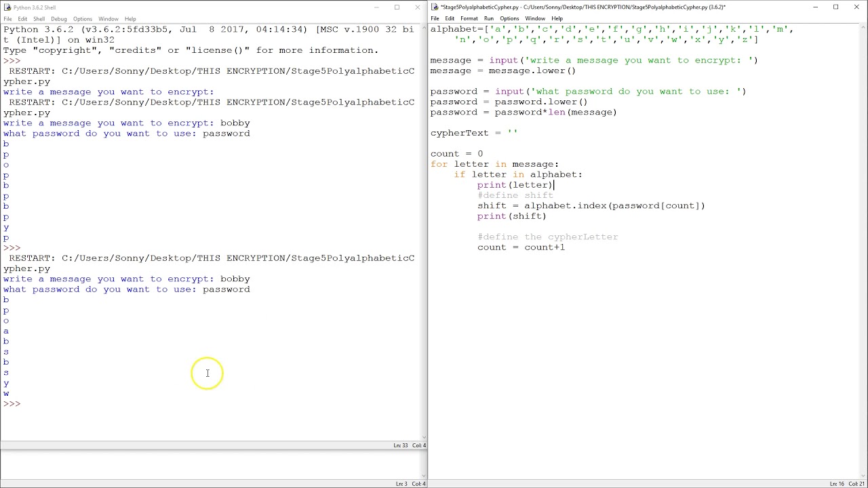Open the File menu in the Python Shell window
The height and width of the screenshot is (488, 868).
pos(7,19)
